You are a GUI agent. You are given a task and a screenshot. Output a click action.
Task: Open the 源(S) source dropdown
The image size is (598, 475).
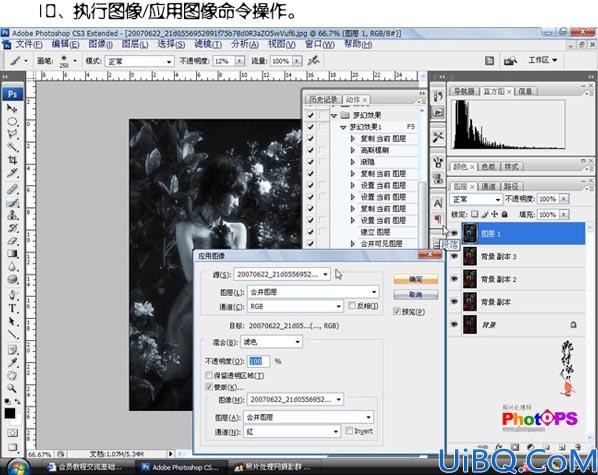(282, 274)
